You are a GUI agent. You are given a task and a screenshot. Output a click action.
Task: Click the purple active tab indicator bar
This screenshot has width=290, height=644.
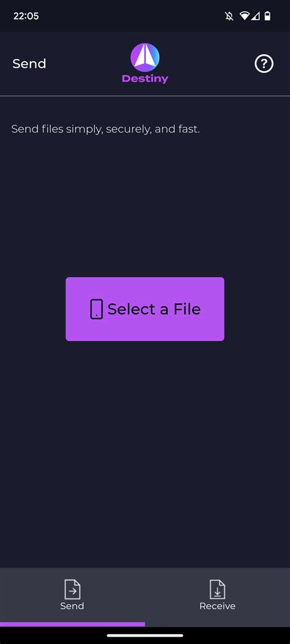tap(72, 624)
